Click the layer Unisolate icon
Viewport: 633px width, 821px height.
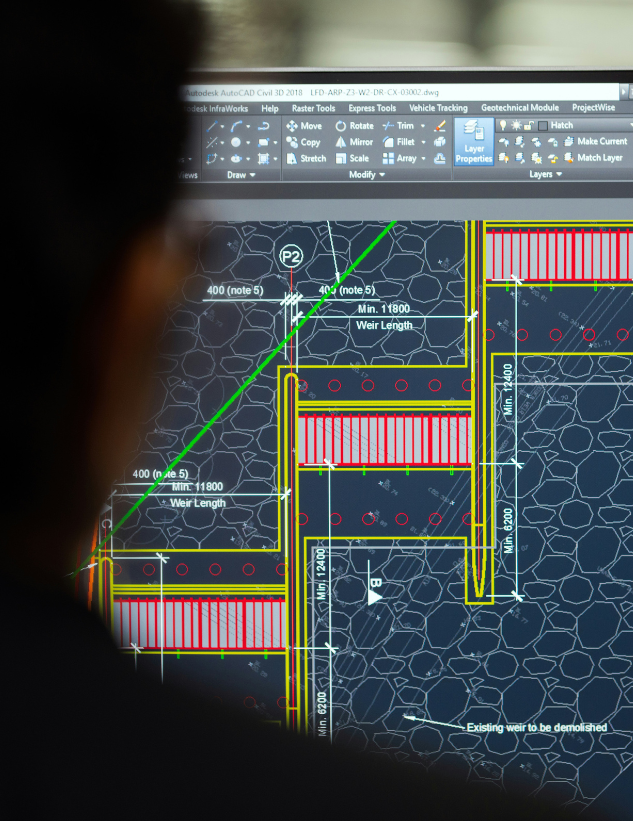pos(520,158)
